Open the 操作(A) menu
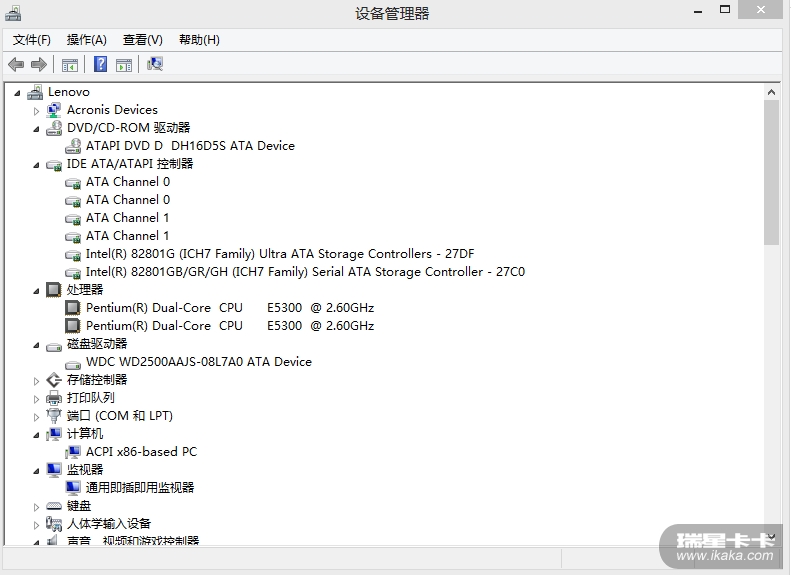Image resolution: width=791 pixels, height=575 pixels. pyautogui.click(x=87, y=40)
